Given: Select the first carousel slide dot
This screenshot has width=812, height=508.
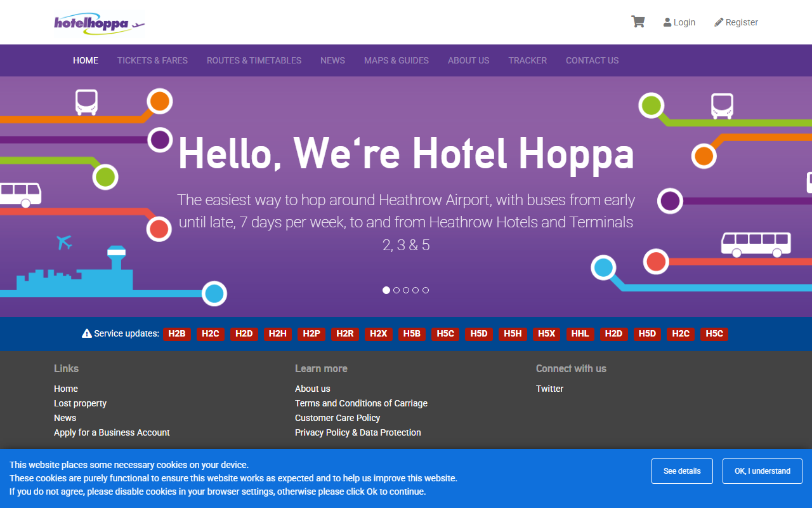Looking at the screenshot, I should (386, 290).
